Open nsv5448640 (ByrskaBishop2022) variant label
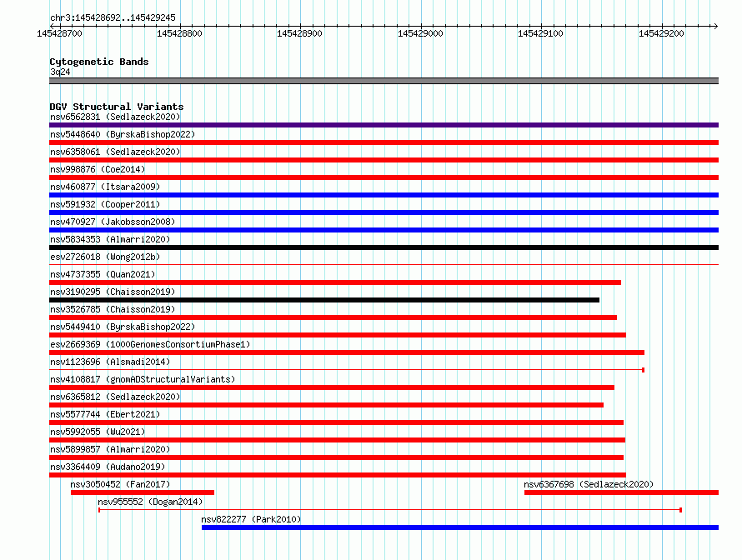This screenshot has width=742, height=560. click(123, 134)
